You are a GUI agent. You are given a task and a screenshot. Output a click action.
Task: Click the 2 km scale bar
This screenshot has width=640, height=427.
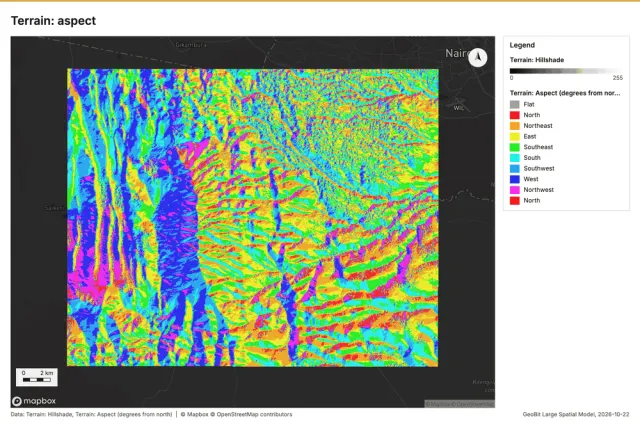pos(37,377)
